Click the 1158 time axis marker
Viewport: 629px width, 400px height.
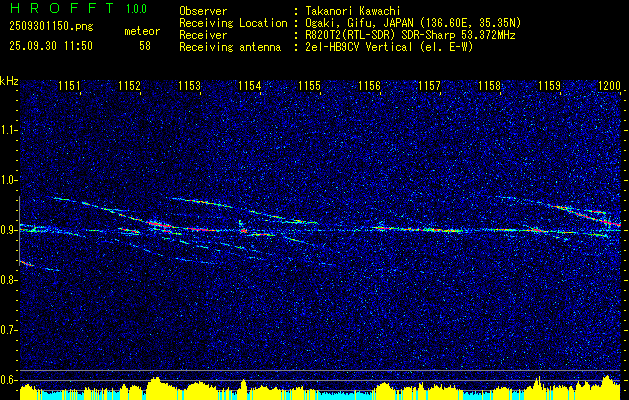(x=490, y=85)
